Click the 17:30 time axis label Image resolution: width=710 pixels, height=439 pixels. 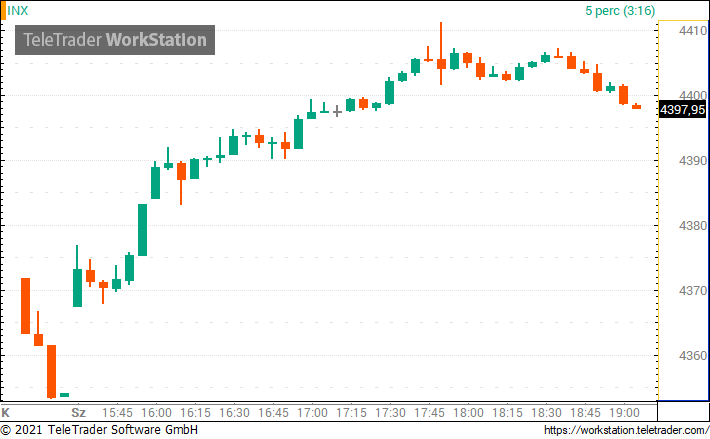390,413
